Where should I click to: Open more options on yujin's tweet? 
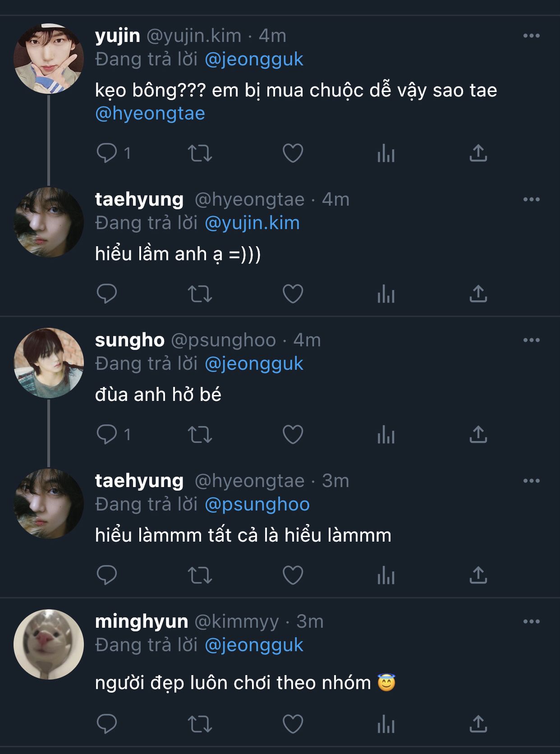click(531, 36)
